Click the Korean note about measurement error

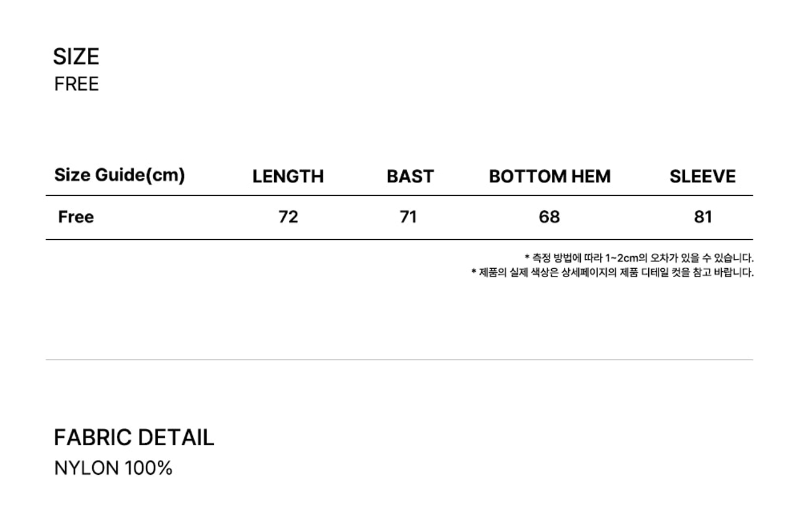(639, 258)
